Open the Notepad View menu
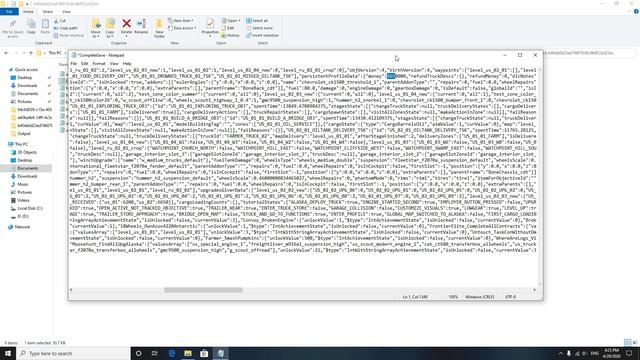This screenshot has height=360, width=640. [x=114, y=64]
